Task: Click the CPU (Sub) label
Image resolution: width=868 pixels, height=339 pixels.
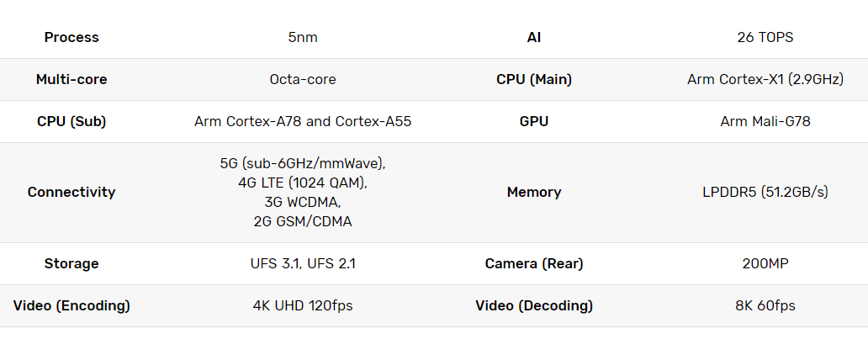Action: click(71, 121)
